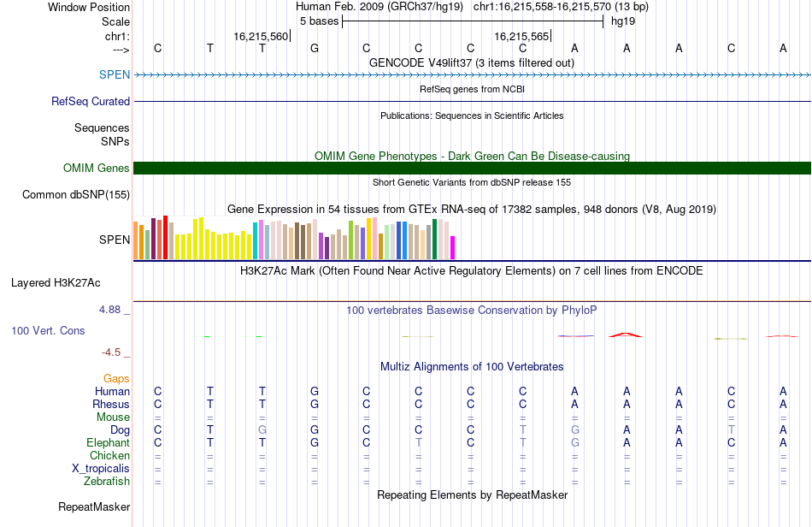Click the -4.5 PhyloP lower limit value
This screenshot has height=527, width=812.
click(x=111, y=352)
